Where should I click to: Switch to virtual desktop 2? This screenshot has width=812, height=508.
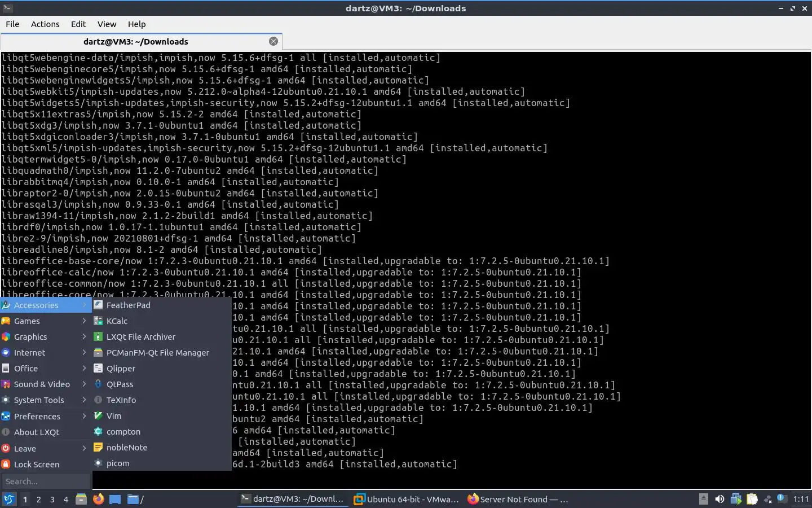pos(38,499)
